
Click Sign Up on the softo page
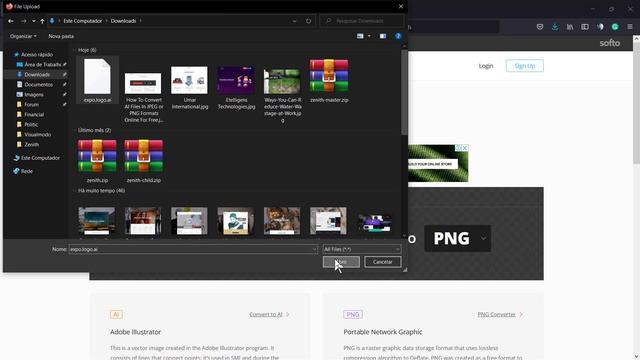[524, 66]
